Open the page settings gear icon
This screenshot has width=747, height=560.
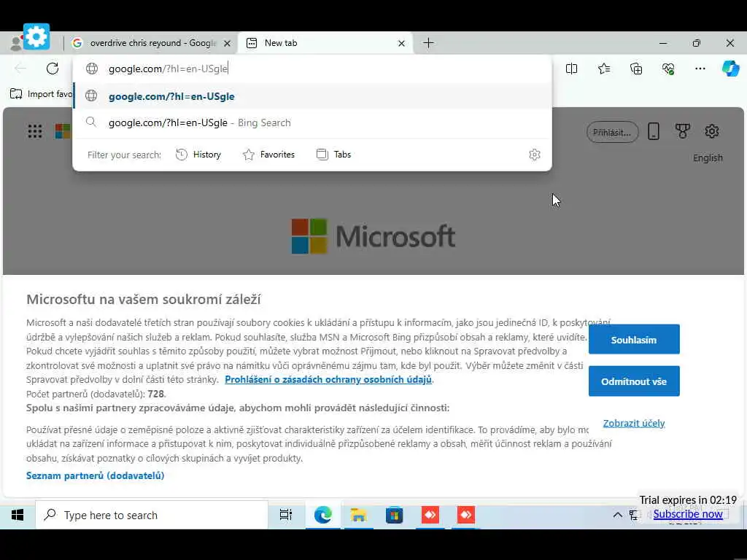point(712,131)
